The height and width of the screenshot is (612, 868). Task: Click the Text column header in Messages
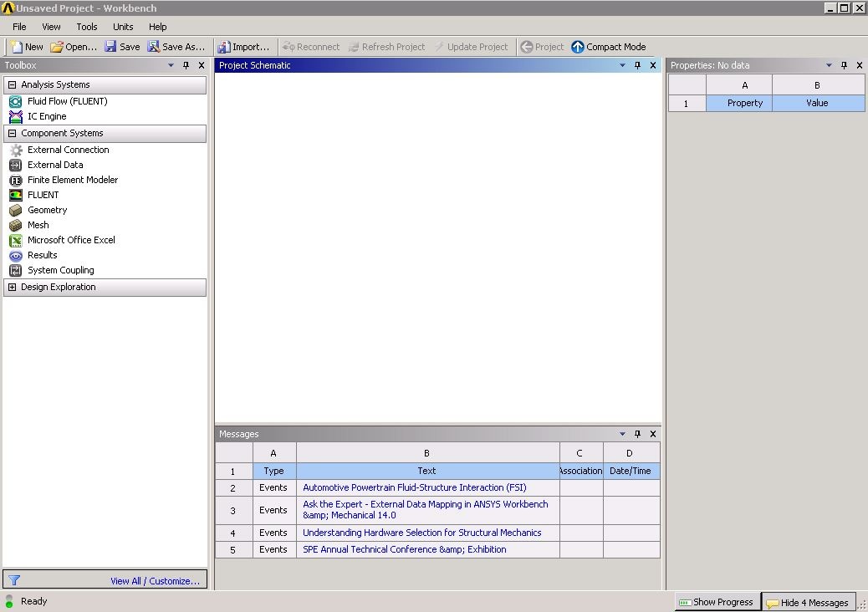[427, 471]
